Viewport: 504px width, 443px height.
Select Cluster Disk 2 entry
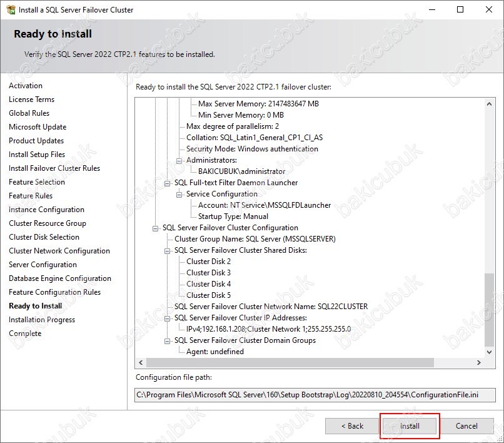(208, 262)
